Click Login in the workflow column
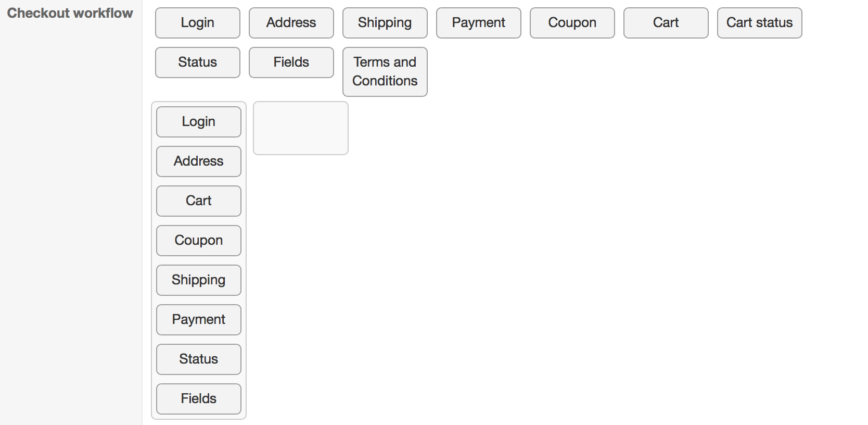Viewport: 868px width, 425px height. (199, 122)
